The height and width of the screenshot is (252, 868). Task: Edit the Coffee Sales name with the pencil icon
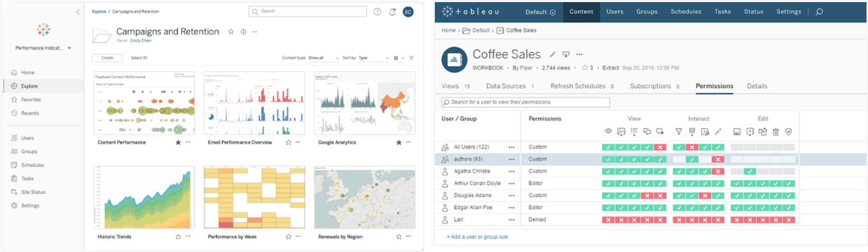pyautogui.click(x=552, y=54)
